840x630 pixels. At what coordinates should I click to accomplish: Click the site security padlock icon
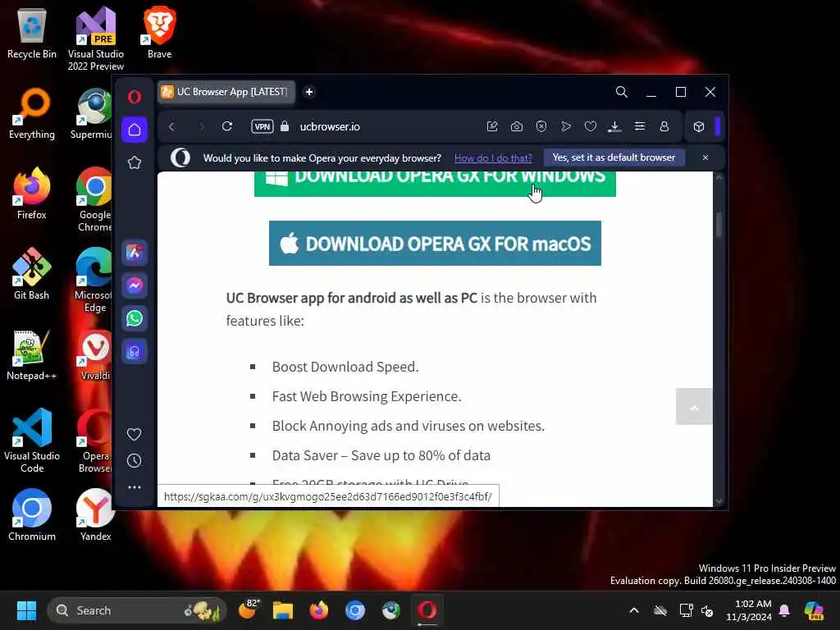pyautogui.click(x=285, y=126)
